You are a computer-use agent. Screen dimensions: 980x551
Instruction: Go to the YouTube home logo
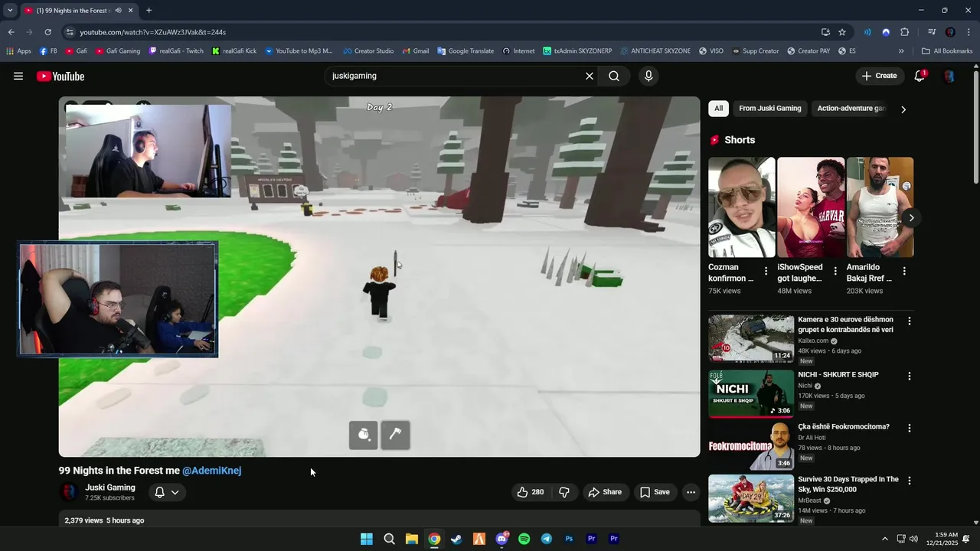click(60, 76)
